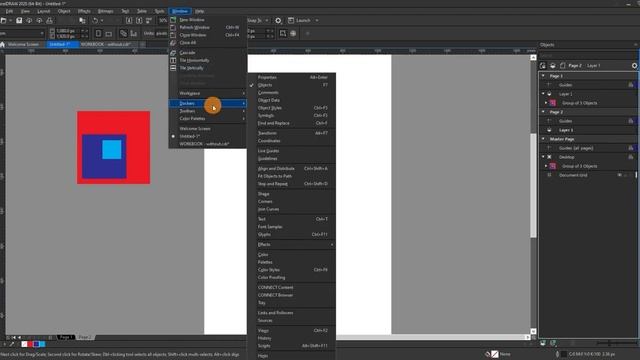
Task: Collapse the Desktop layer node
Action: [x=543, y=157]
